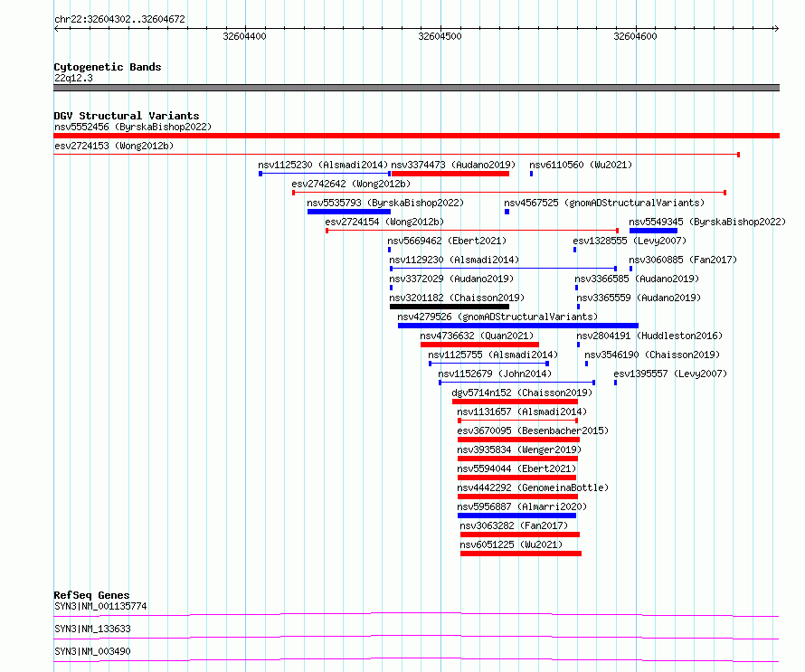Open nsv4736632 (Quan2021) variant
805x672 pixels.
[477, 336]
